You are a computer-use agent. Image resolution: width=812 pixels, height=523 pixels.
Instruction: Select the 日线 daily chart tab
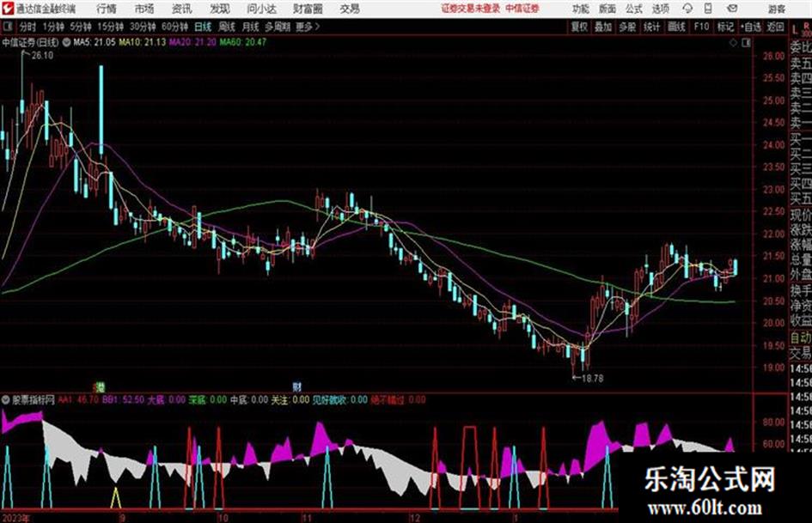coord(203,27)
